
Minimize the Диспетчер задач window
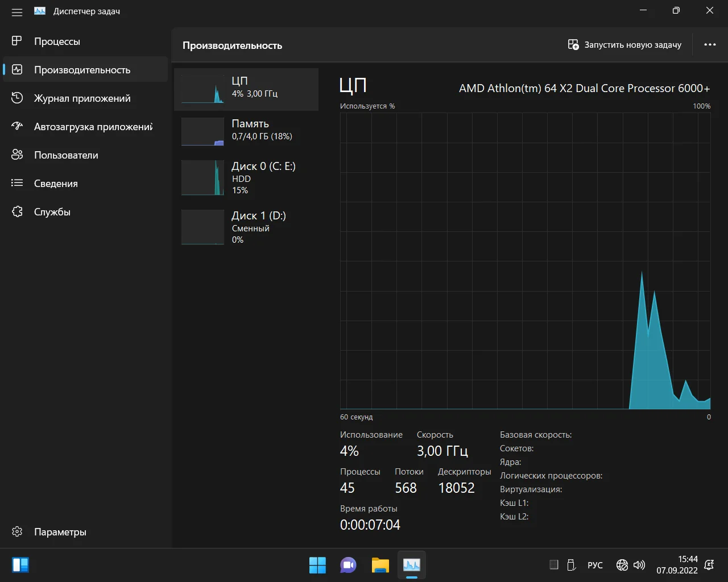pyautogui.click(x=643, y=11)
